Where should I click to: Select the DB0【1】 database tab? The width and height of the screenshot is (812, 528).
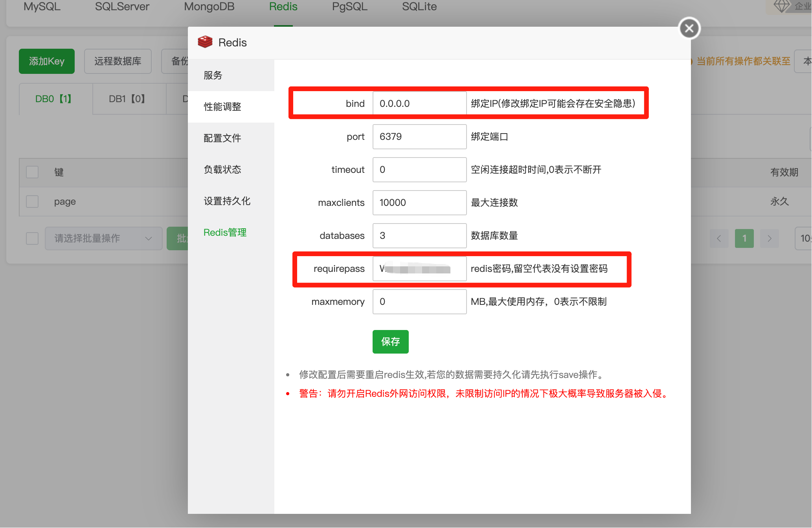[56, 99]
